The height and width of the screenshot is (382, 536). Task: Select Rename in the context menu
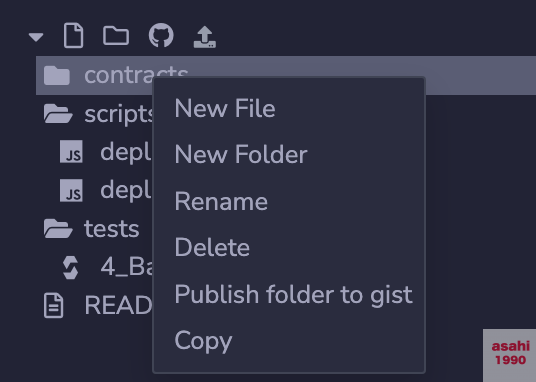point(221,201)
